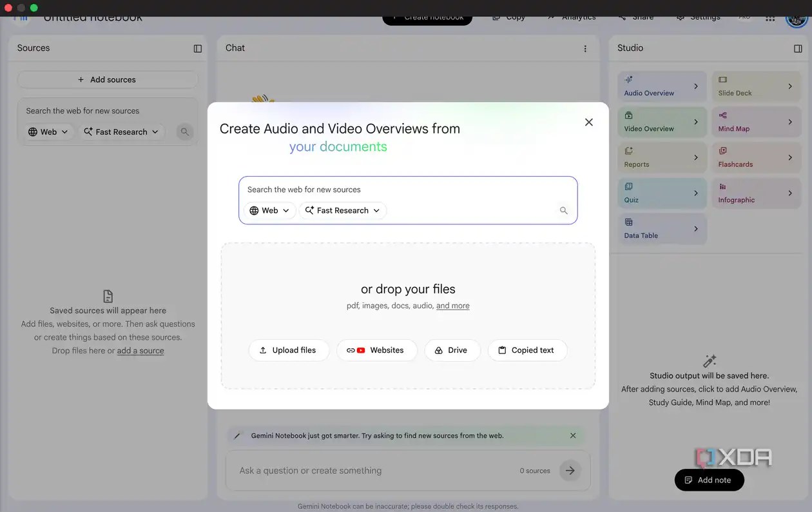Click the Websites button's YouTube icon

tap(361, 350)
